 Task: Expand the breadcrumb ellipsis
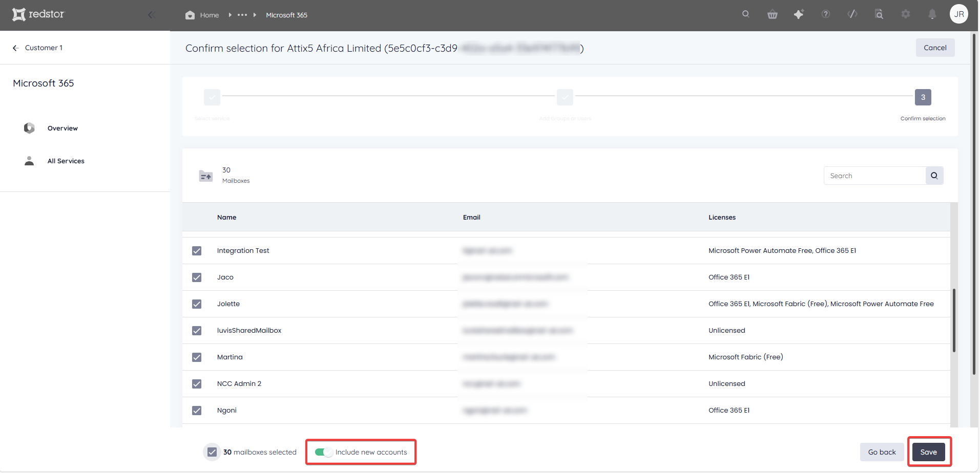[242, 15]
